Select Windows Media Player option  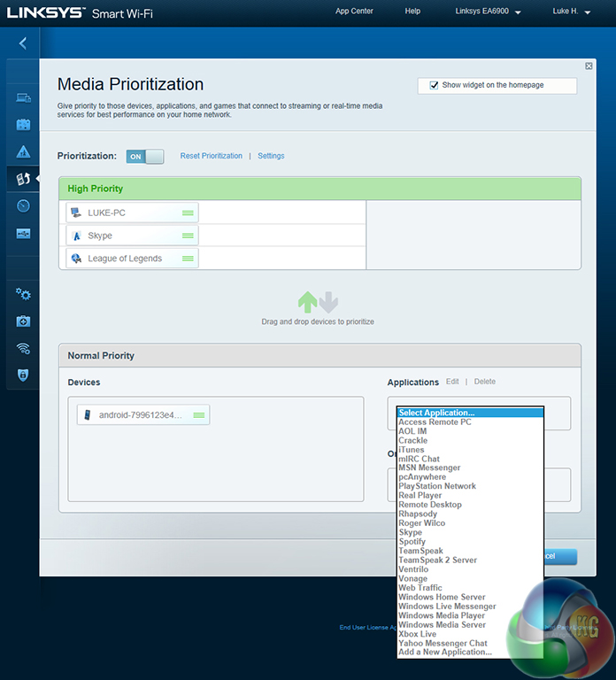(x=470, y=615)
